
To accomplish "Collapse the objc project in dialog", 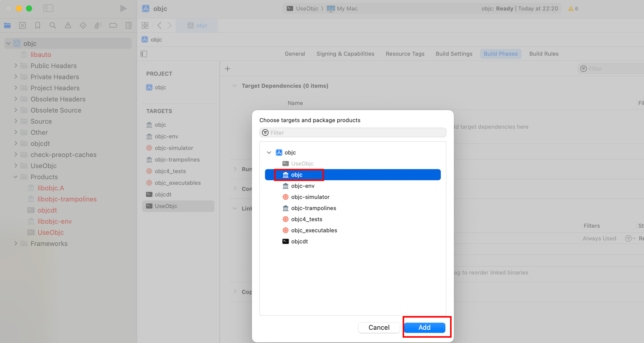I will tap(269, 153).
